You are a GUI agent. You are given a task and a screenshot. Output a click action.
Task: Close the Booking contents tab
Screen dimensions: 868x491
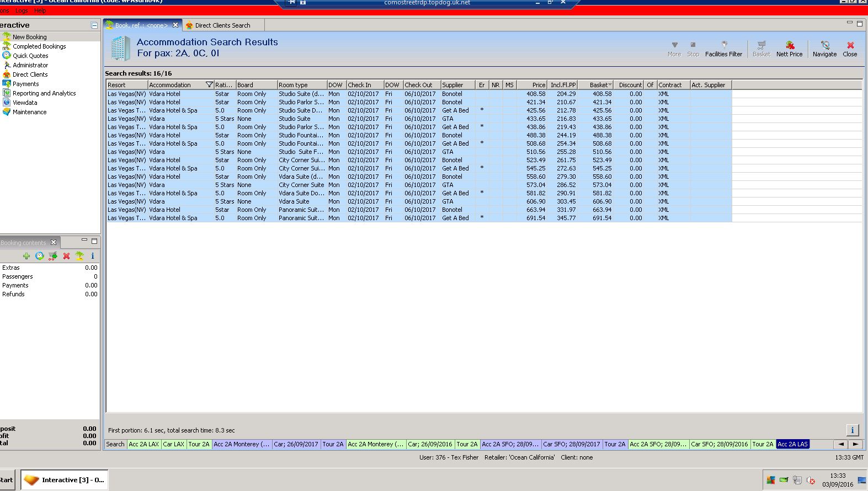[x=54, y=242]
